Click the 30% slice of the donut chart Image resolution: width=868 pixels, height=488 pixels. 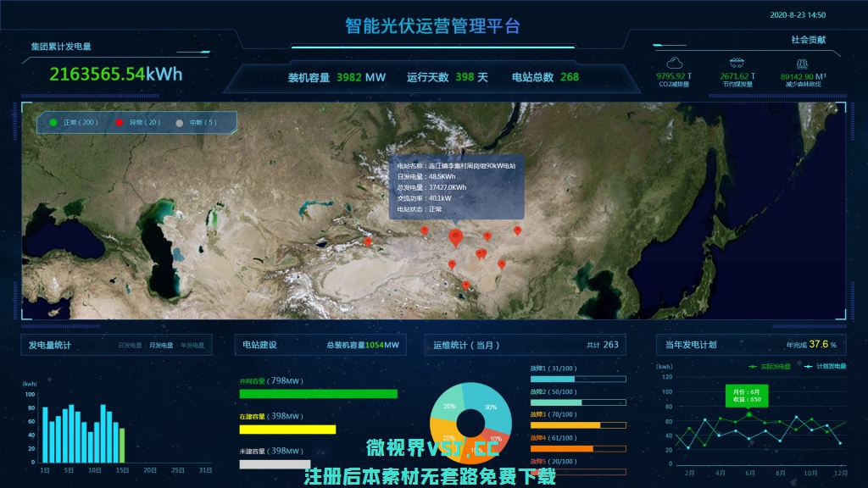click(490, 406)
